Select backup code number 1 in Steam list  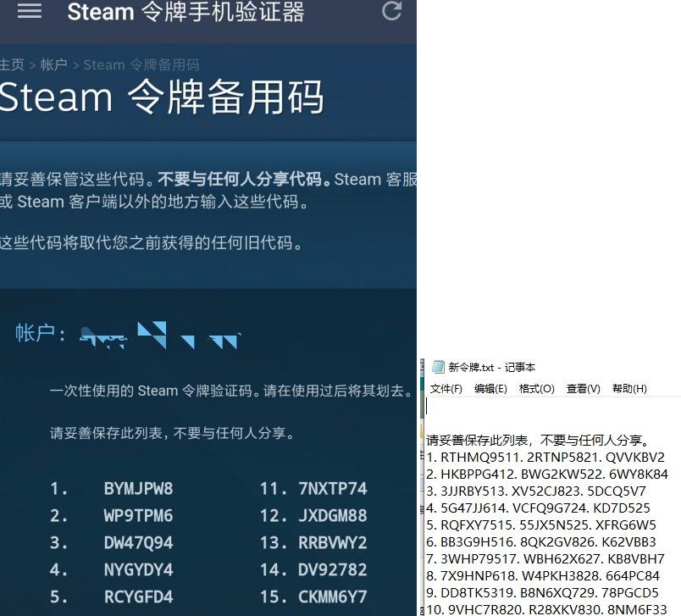138,489
